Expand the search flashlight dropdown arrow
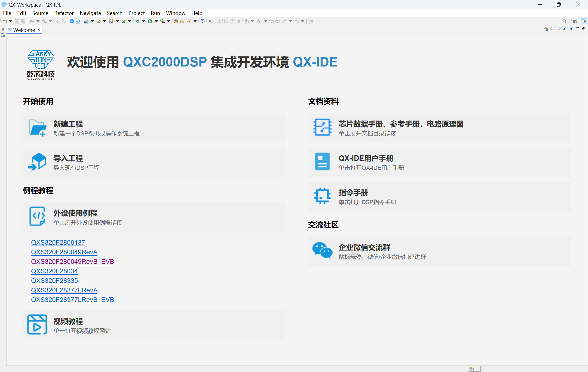This screenshot has width=588, height=372. click(195, 21)
